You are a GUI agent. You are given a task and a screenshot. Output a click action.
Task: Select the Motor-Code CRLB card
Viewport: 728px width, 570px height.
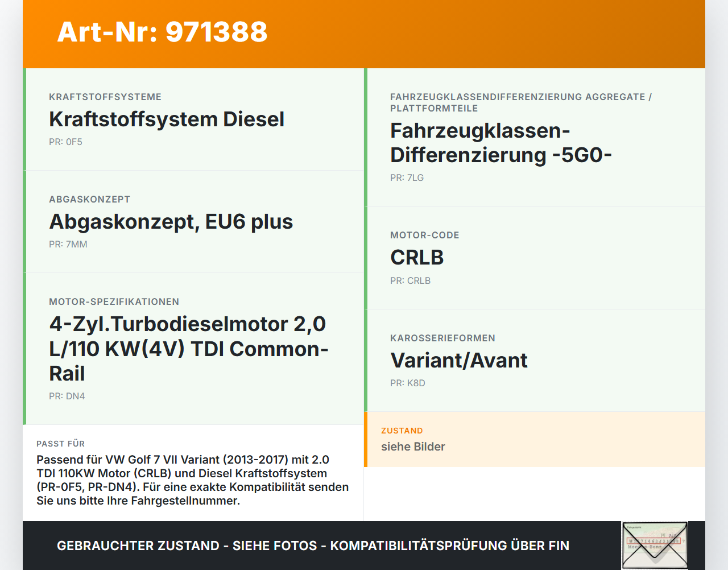[535, 257]
